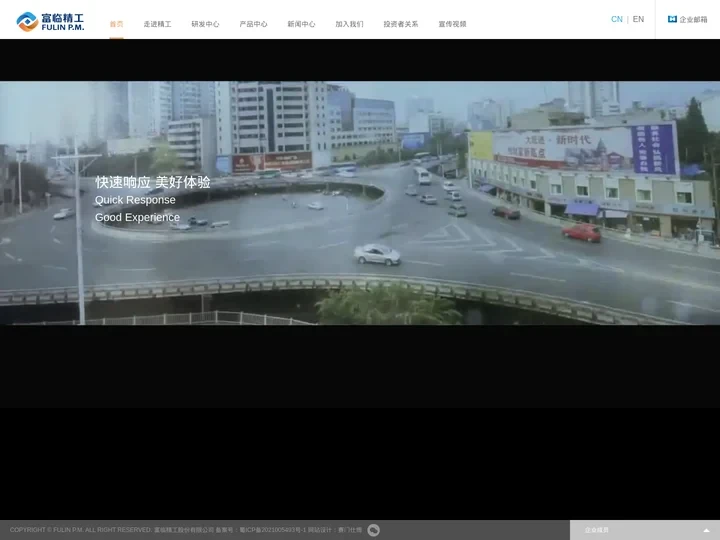Open the 企业邮箱 link
Screen dimensions: 720x540
point(693,19)
